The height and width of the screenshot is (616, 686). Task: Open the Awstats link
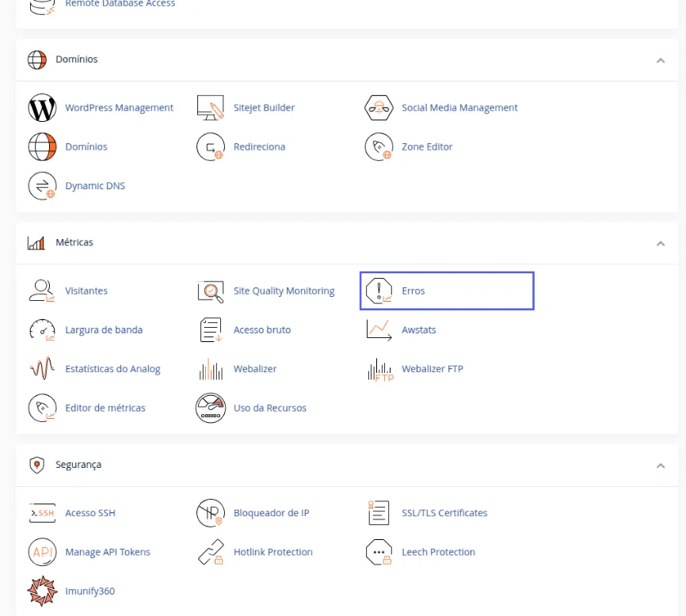[x=419, y=330]
